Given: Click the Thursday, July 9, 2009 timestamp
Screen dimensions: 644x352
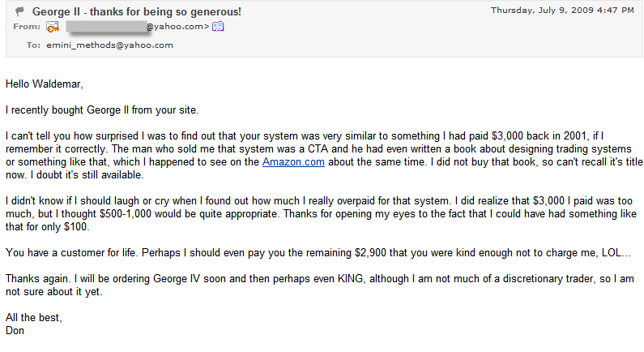Looking at the screenshot, I should (562, 11).
